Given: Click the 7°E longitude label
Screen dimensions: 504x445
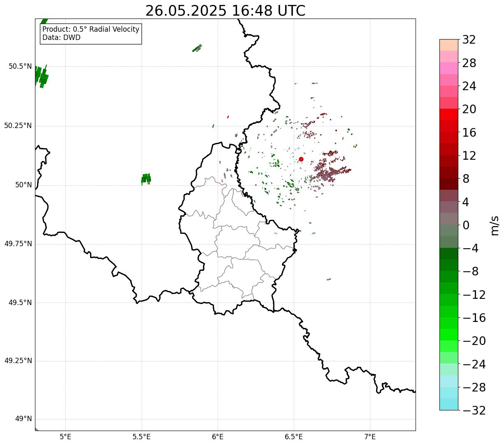Looking at the screenshot, I should pyautogui.click(x=370, y=437).
